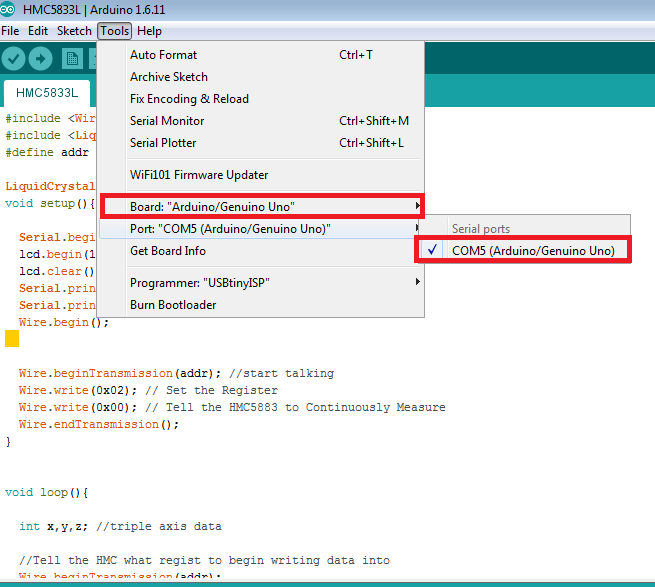
Task: Click the "int x,y,z; //triple axis data" line
Action: (x=120, y=526)
